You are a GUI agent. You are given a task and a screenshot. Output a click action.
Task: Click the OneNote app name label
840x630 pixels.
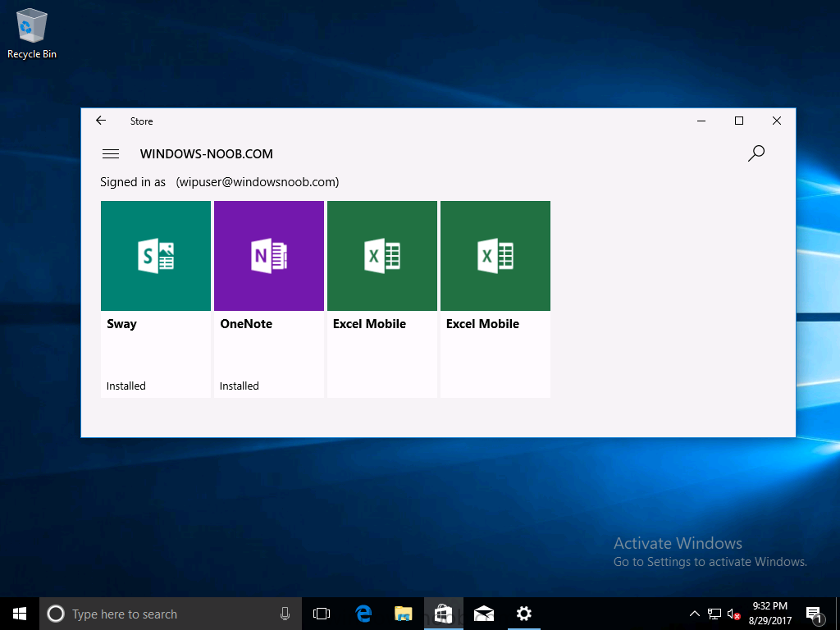point(246,323)
